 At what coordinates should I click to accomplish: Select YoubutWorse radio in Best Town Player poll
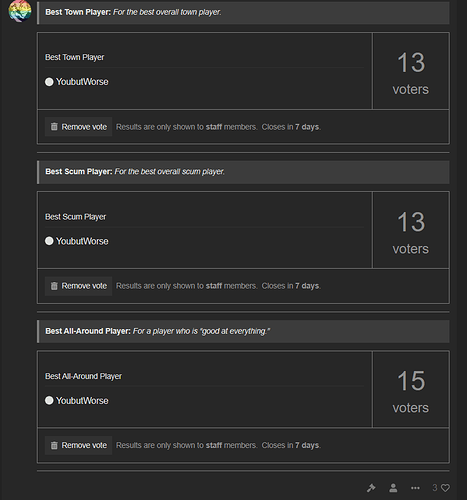click(49, 82)
